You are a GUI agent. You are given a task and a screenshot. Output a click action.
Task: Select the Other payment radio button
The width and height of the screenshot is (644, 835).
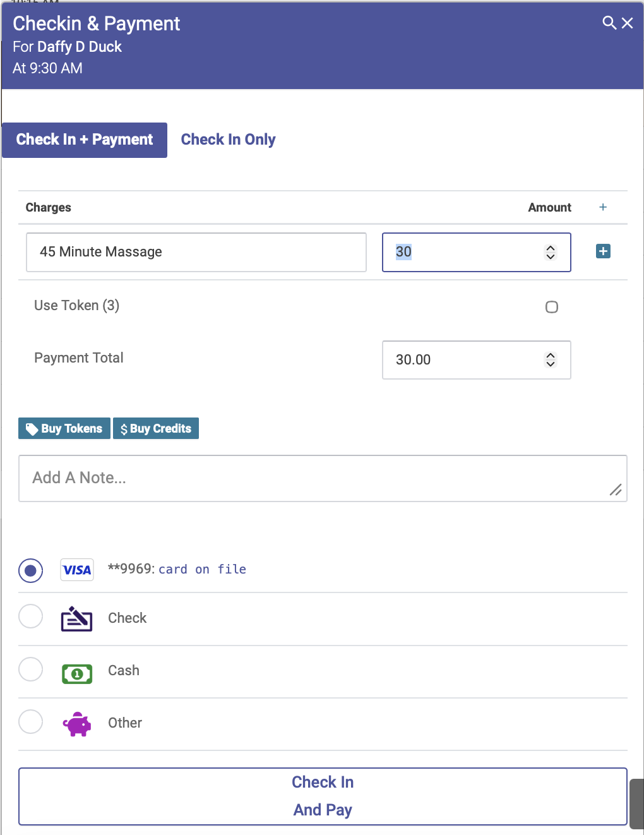[x=31, y=721]
